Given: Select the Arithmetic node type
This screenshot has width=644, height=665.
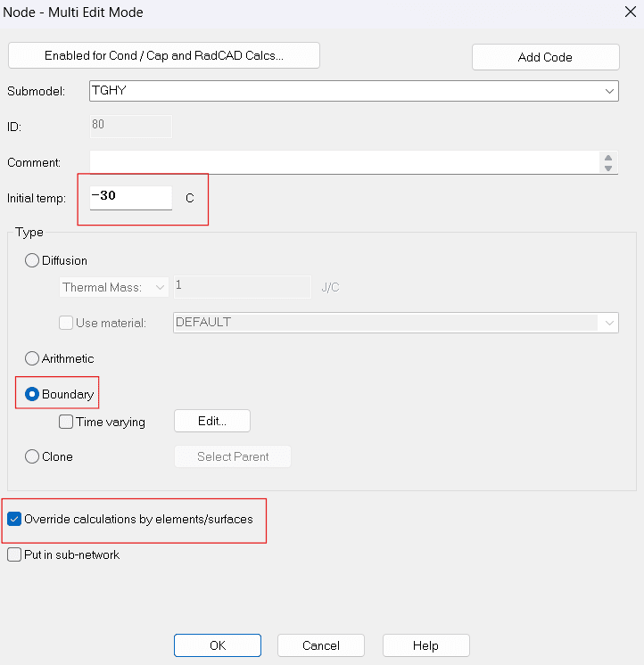Looking at the screenshot, I should pos(33,358).
